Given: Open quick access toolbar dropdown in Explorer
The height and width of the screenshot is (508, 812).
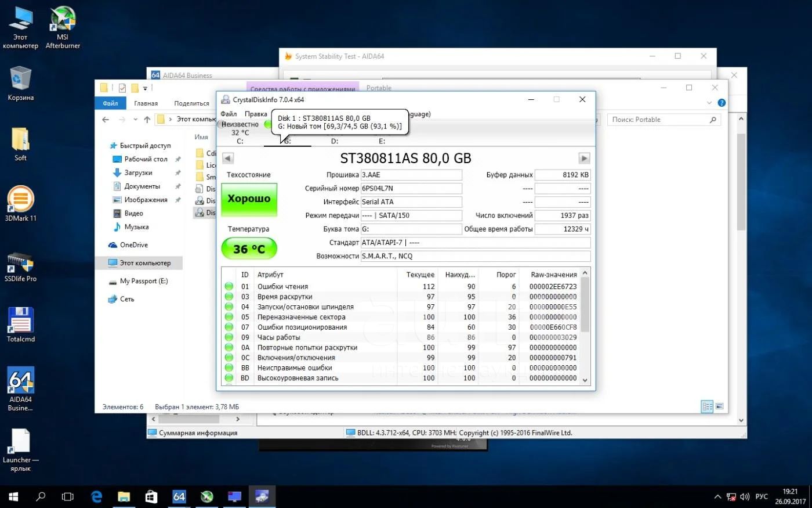Looking at the screenshot, I should [x=145, y=88].
